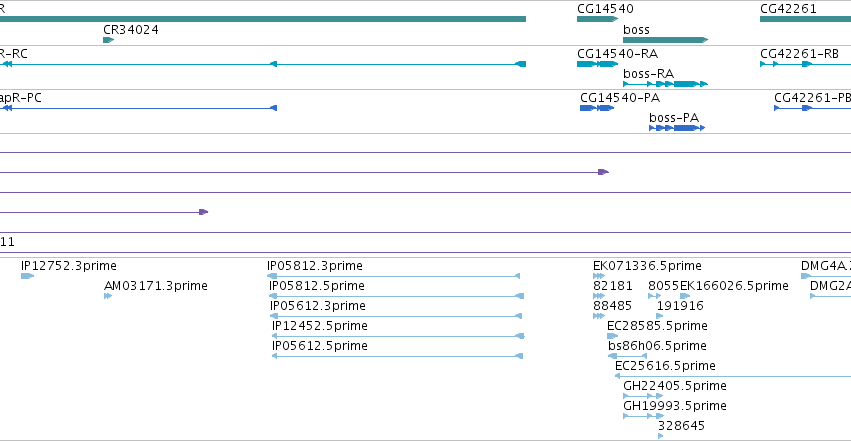Click the boss-PA label text
This screenshot has height=441, width=851.
coord(674,118)
